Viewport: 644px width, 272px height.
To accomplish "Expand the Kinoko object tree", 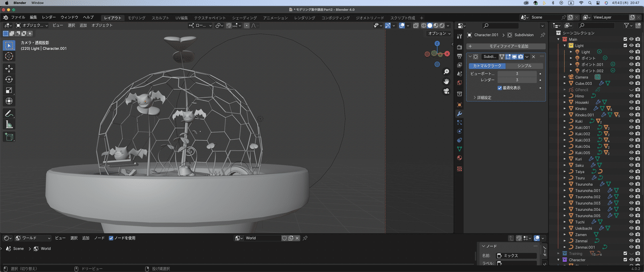I will coord(565,109).
